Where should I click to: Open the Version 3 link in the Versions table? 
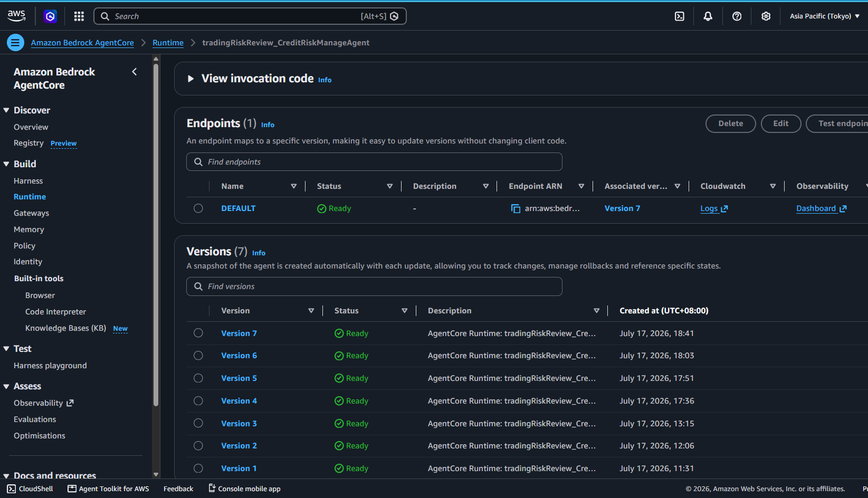(x=239, y=424)
